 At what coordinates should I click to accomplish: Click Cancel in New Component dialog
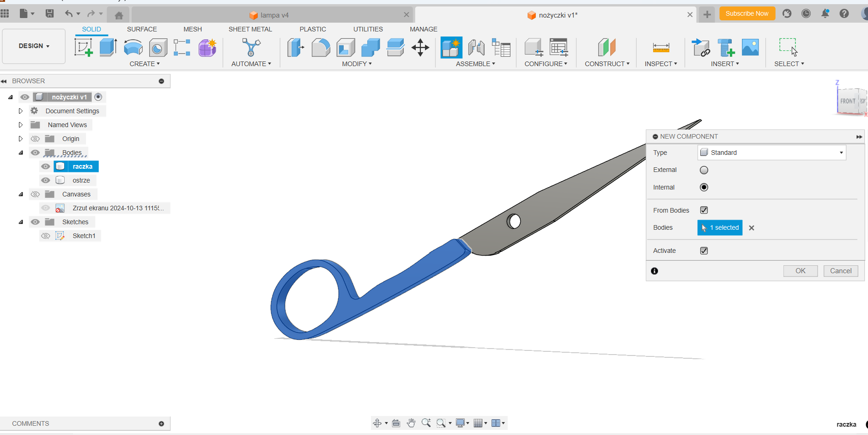[841, 271]
